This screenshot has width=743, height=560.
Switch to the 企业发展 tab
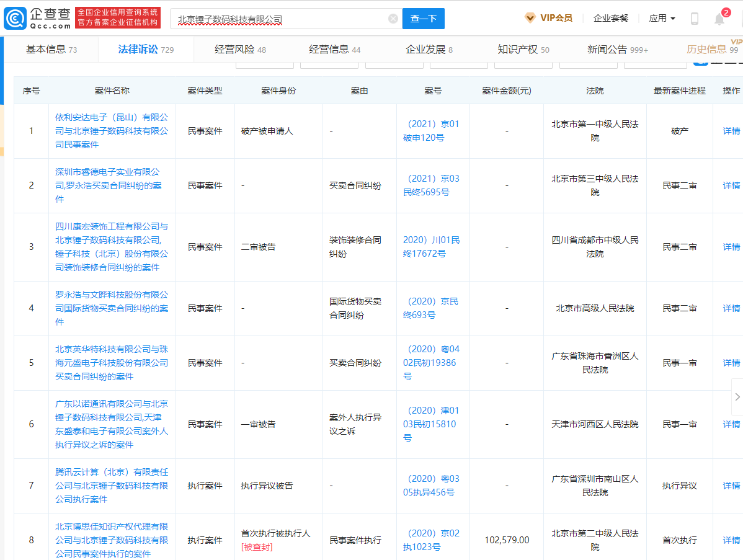click(x=429, y=49)
